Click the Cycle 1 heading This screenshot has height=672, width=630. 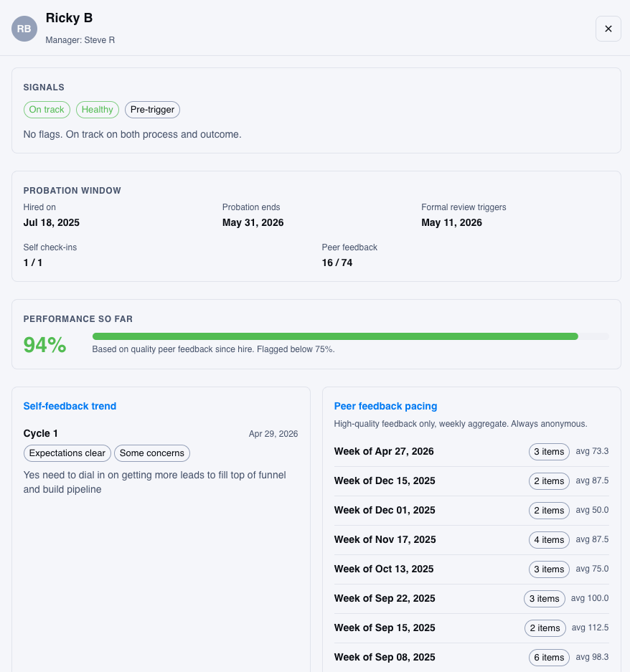[41, 433]
